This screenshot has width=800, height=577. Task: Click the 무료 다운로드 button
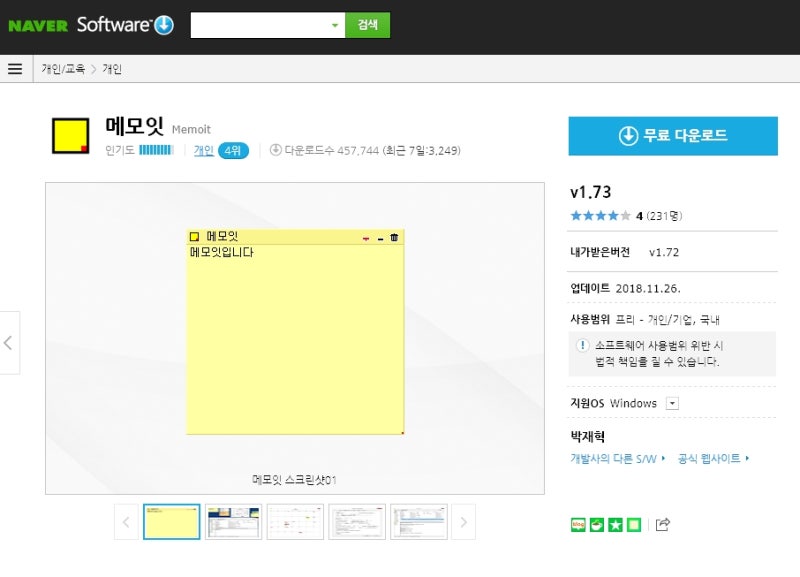[673, 136]
